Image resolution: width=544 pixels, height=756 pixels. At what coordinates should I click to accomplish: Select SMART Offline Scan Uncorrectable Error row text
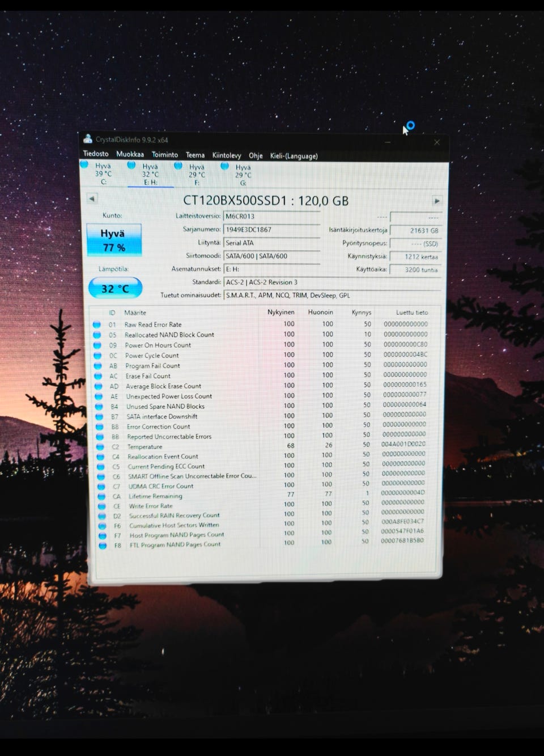click(x=192, y=476)
